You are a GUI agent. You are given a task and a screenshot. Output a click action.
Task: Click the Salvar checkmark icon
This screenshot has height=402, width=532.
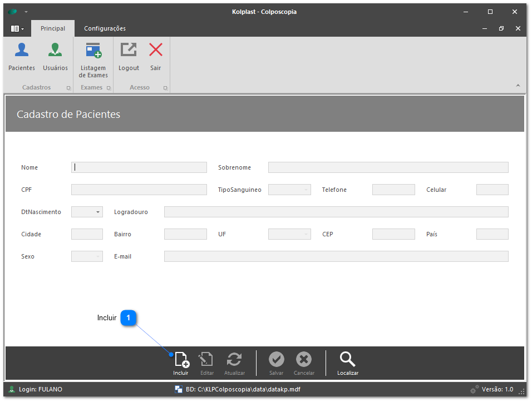[x=277, y=363]
